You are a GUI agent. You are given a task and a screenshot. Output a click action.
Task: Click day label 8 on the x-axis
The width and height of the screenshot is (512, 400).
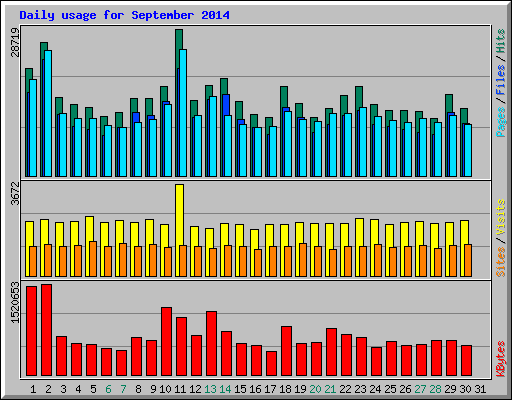pos(138,389)
